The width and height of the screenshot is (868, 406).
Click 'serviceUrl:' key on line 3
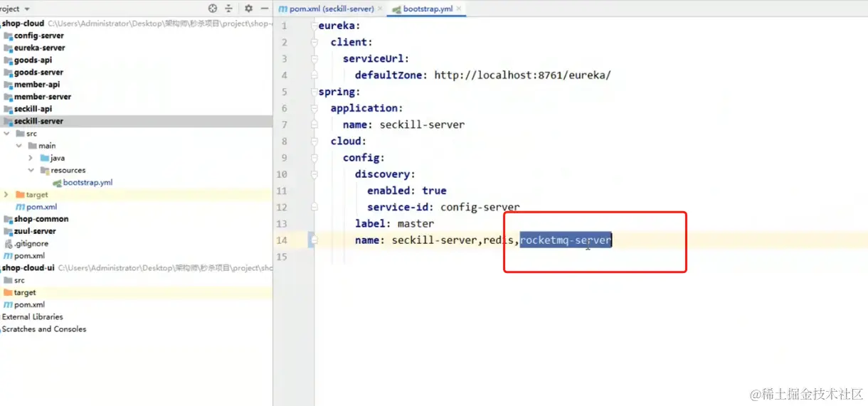[x=376, y=58]
